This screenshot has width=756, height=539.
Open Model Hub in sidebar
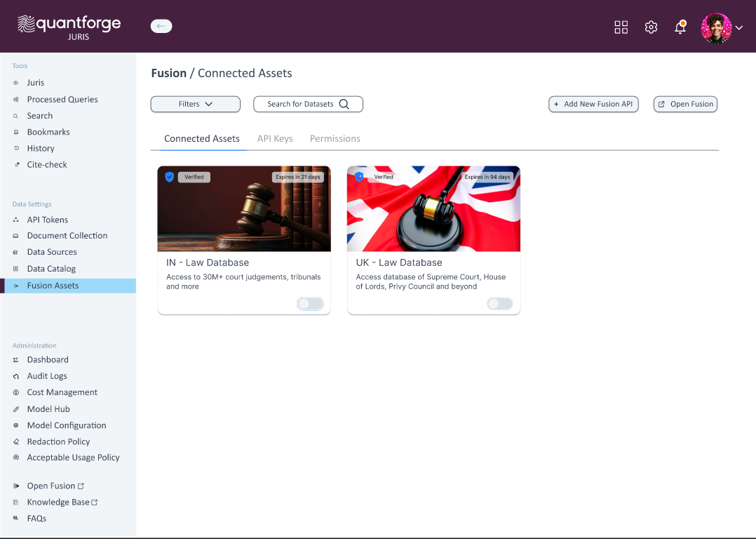(x=48, y=408)
